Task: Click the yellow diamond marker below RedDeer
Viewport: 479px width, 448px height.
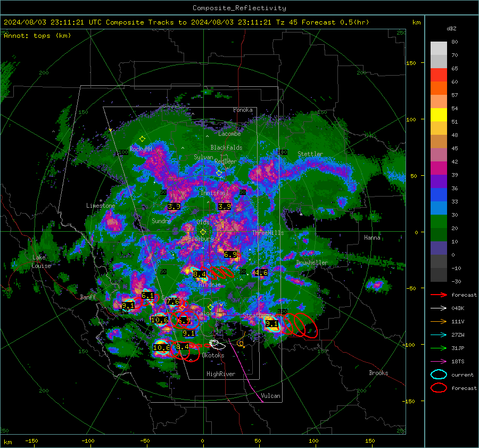Action: 219,173
